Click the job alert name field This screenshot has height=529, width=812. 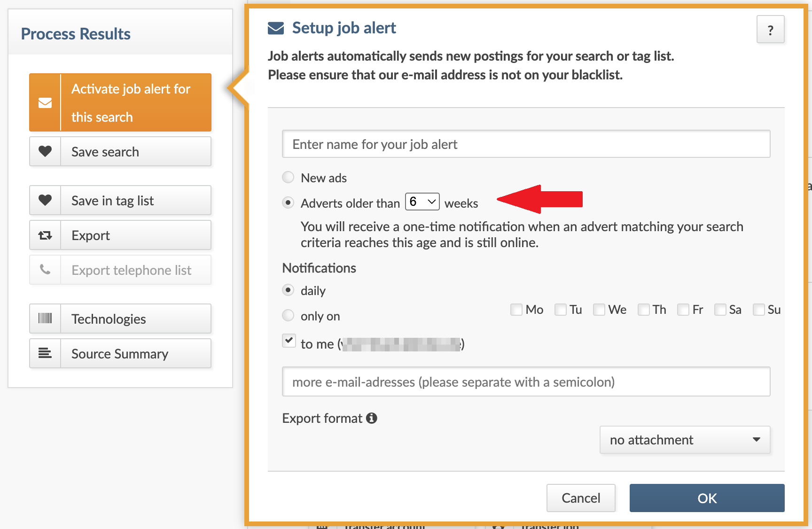coord(526,144)
